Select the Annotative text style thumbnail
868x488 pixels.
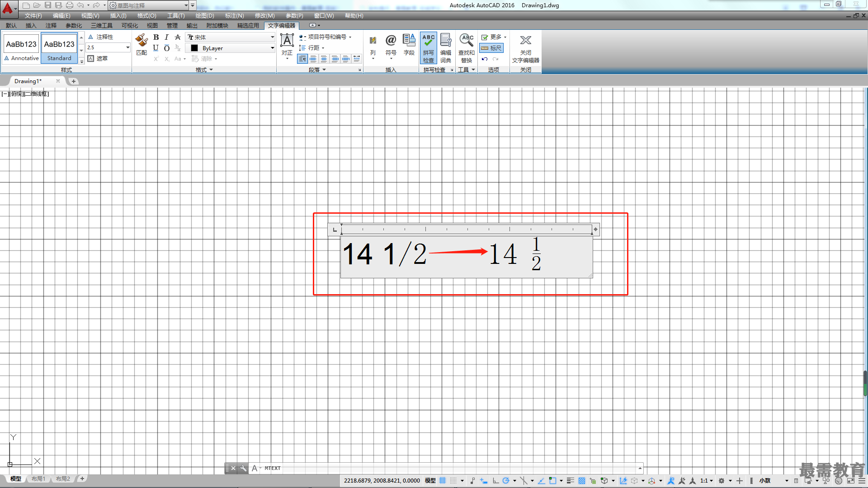[22, 48]
